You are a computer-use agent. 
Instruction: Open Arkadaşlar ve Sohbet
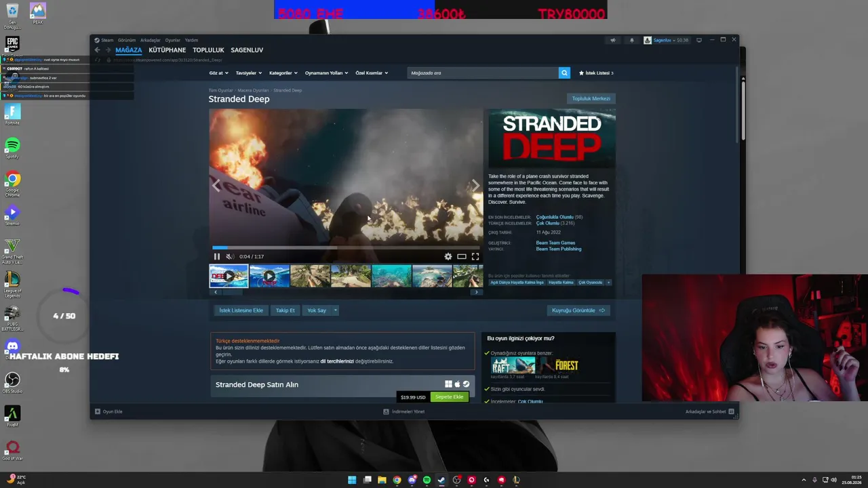point(709,411)
